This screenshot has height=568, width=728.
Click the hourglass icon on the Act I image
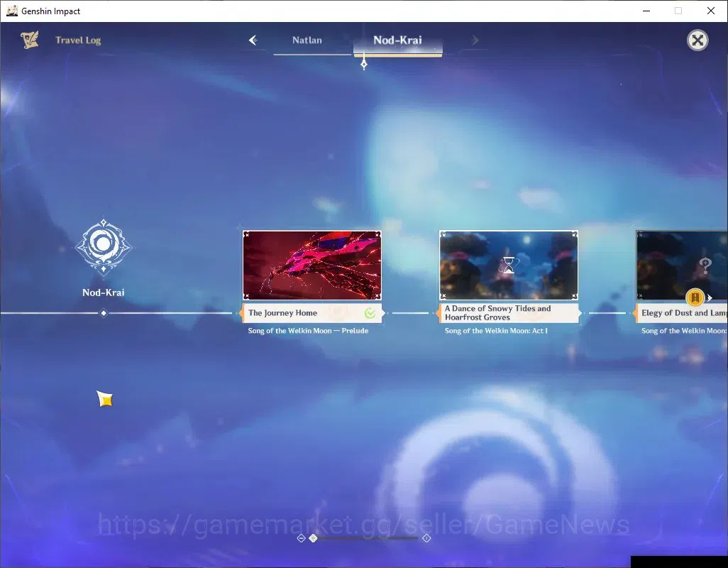coord(509,266)
